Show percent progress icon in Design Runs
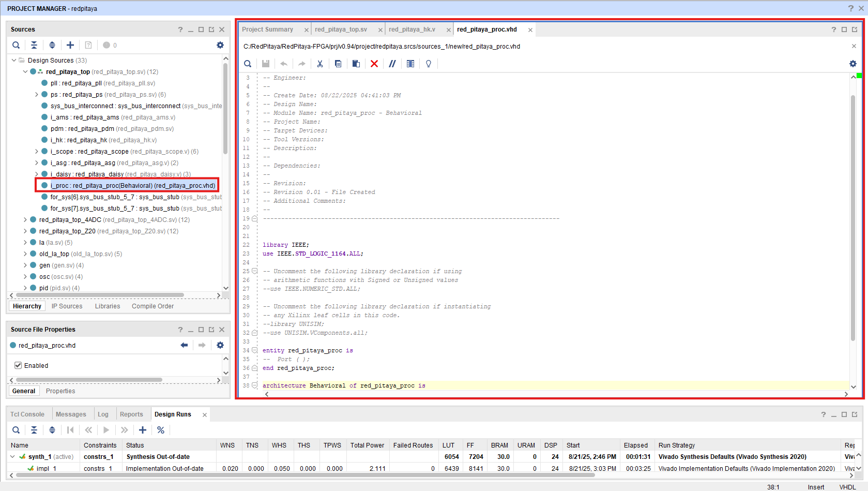 tap(161, 430)
